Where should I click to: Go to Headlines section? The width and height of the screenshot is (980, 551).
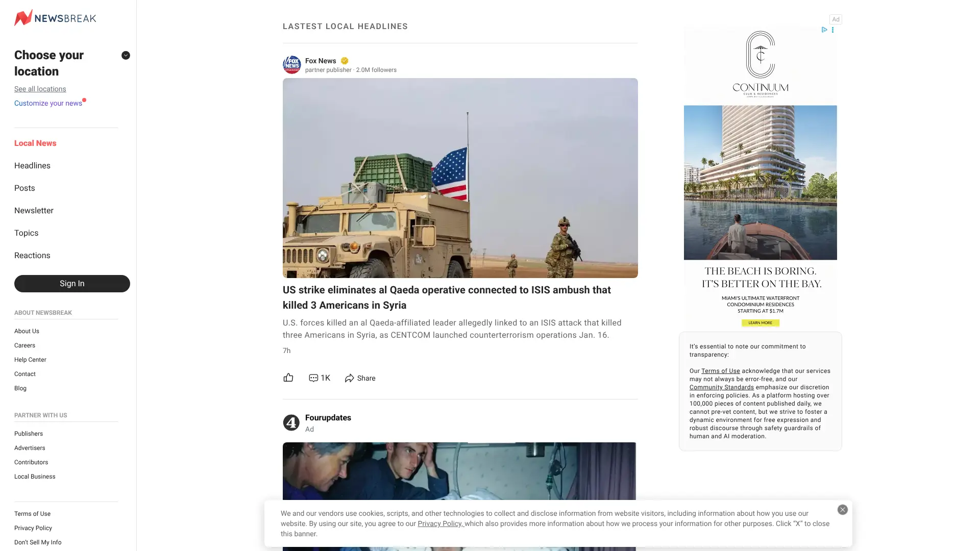(32, 166)
